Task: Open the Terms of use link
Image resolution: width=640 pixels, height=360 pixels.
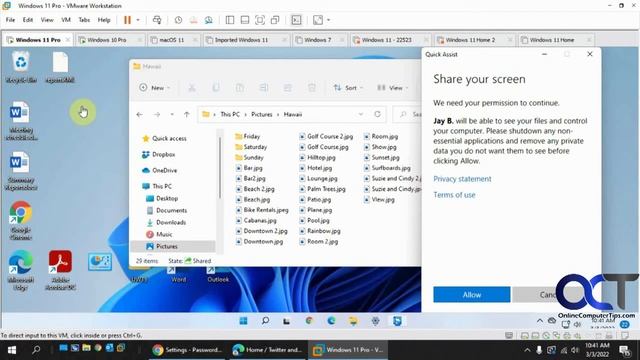Action: coord(454,195)
